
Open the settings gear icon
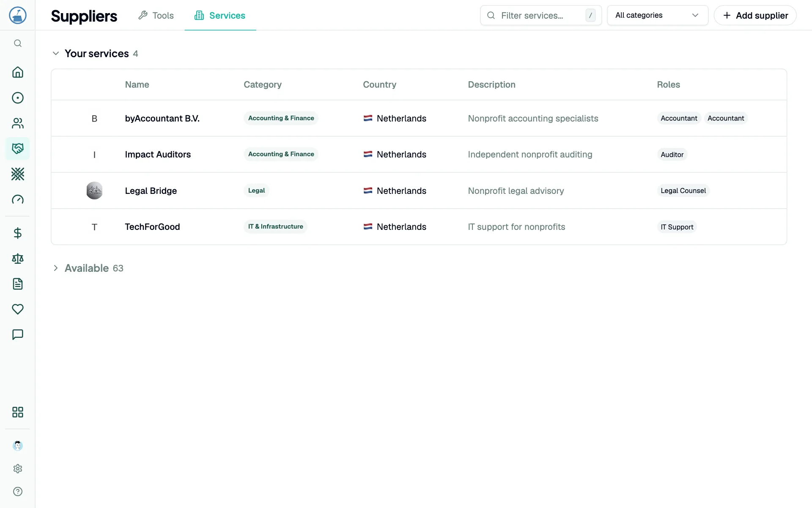click(18, 469)
